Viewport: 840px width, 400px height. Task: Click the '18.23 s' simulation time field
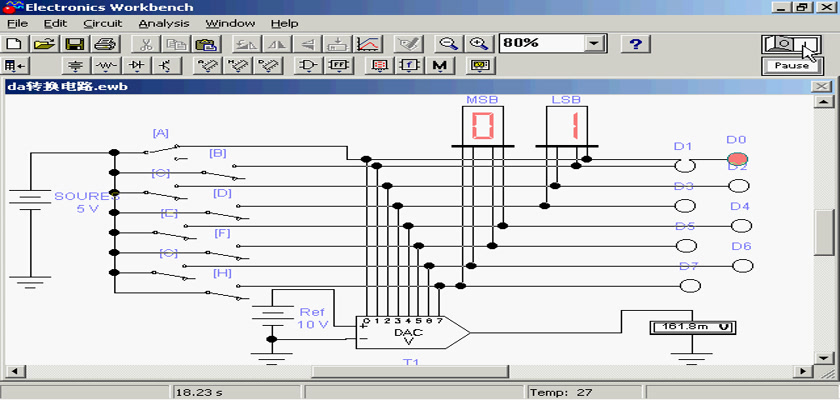click(237, 393)
